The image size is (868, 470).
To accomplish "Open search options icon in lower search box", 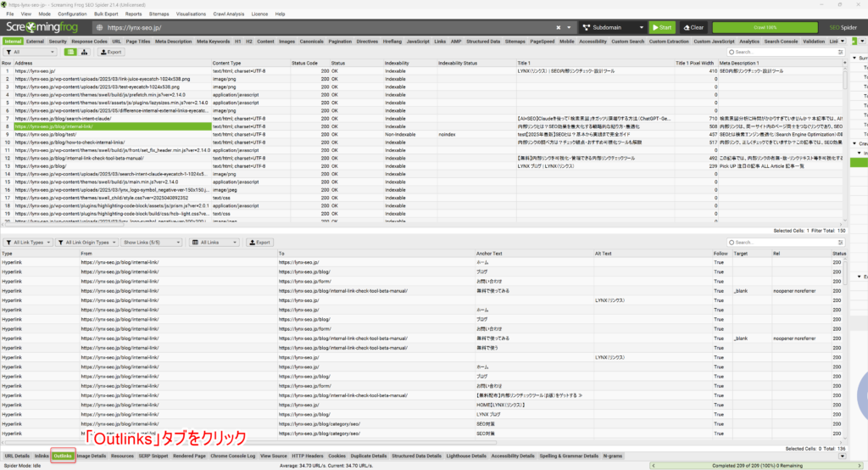I will [x=729, y=243].
